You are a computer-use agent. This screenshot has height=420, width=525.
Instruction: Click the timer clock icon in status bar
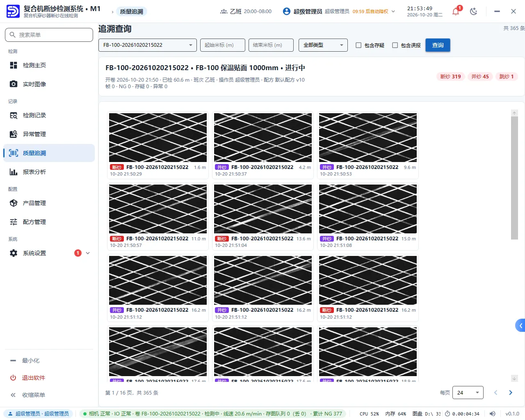click(x=447, y=414)
